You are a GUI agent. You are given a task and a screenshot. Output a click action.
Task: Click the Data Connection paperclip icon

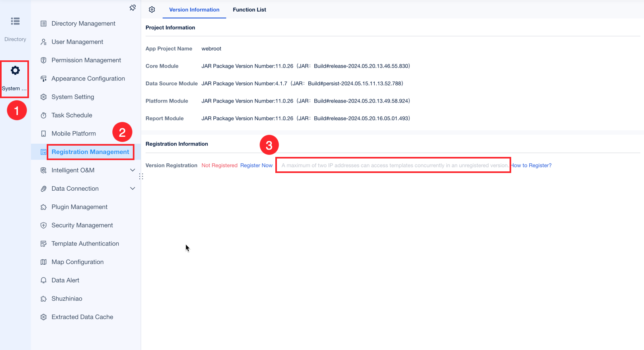click(x=43, y=189)
